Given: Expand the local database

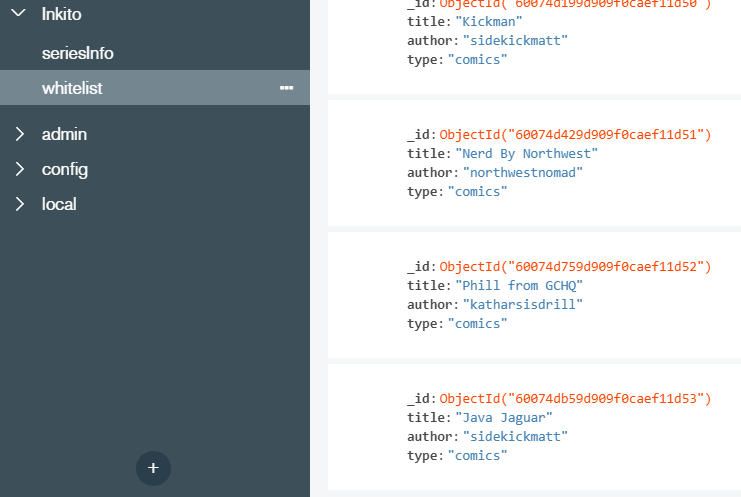Looking at the screenshot, I should pos(19,204).
